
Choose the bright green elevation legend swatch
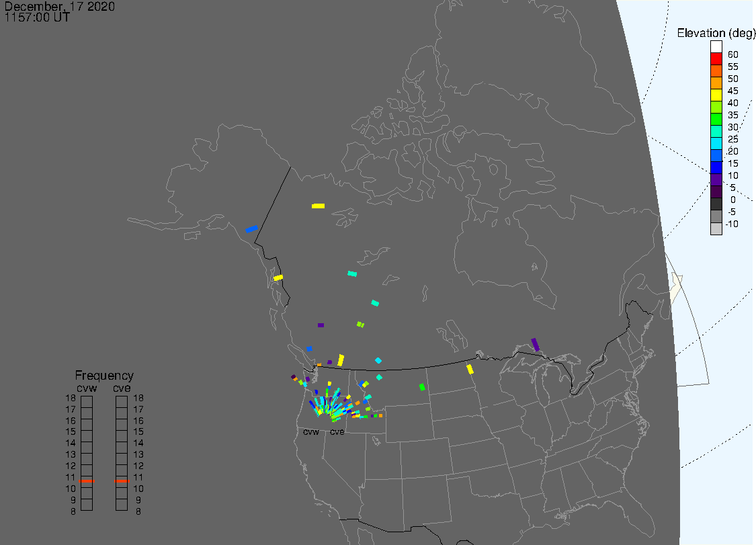click(x=716, y=119)
